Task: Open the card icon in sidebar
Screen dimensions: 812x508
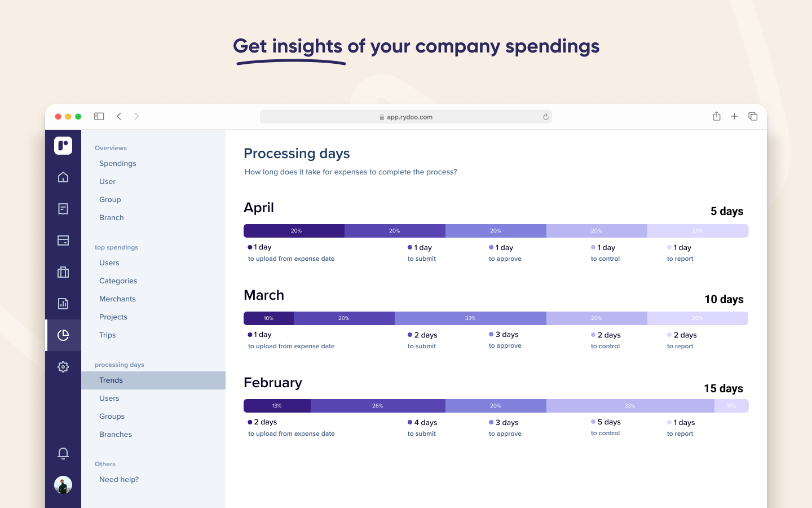Action: (63, 240)
